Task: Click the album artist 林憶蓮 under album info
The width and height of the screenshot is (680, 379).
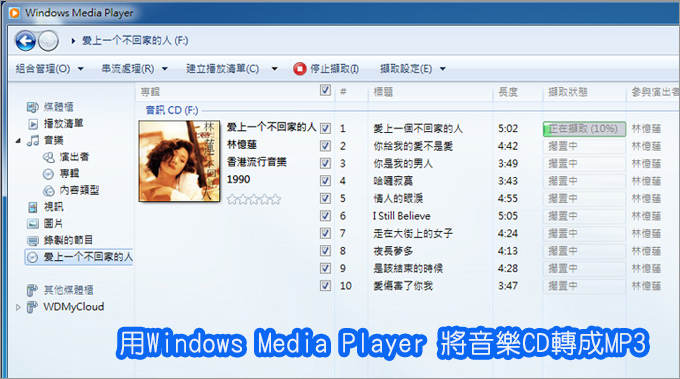Action: click(242, 144)
